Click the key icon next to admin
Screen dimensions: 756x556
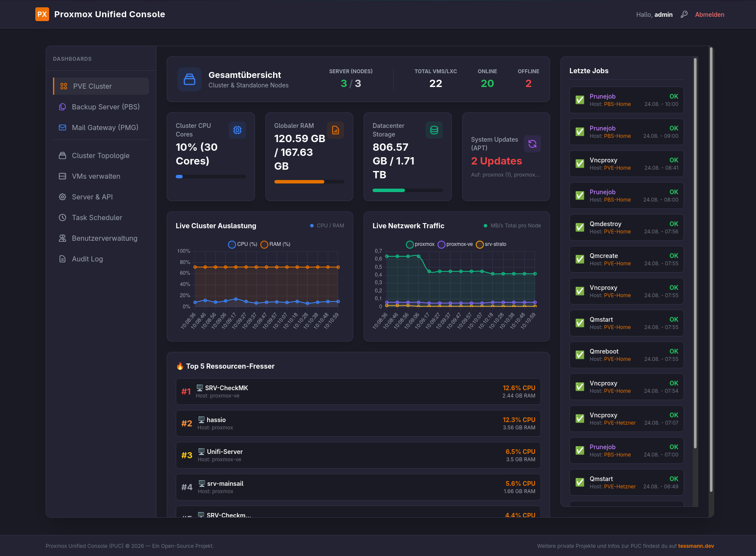pos(684,14)
